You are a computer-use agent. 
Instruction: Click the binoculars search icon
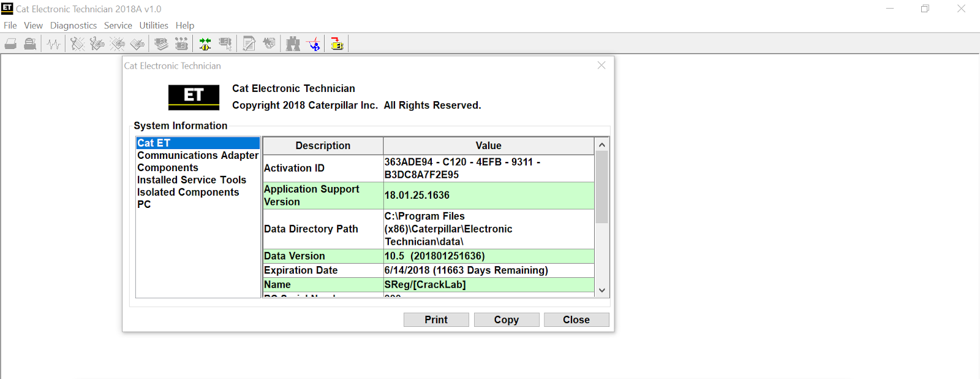(x=293, y=44)
